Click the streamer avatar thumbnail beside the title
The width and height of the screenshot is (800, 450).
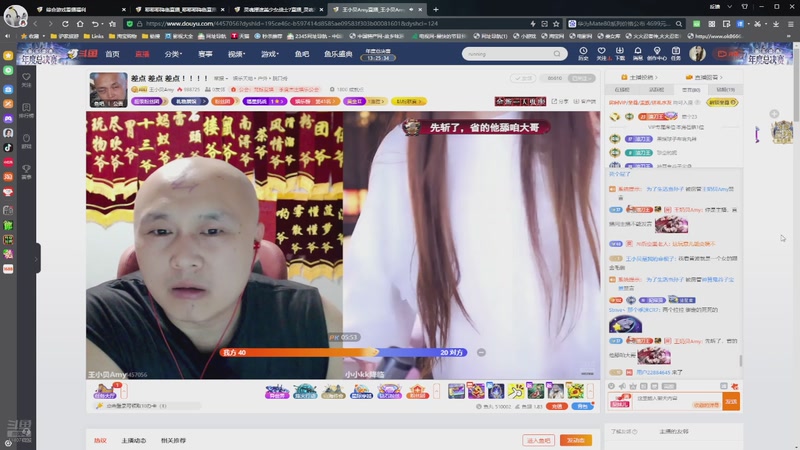pyautogui.click(x=108, y=89)
